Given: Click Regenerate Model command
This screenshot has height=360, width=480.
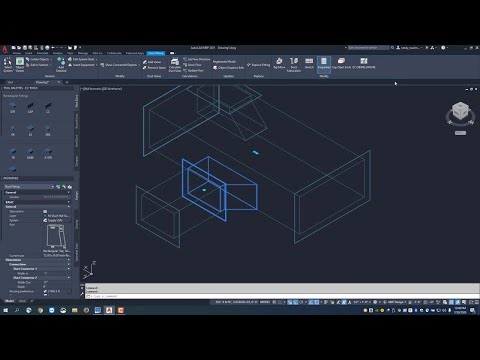Looking at the screenshot, I should tap(224, 62).
